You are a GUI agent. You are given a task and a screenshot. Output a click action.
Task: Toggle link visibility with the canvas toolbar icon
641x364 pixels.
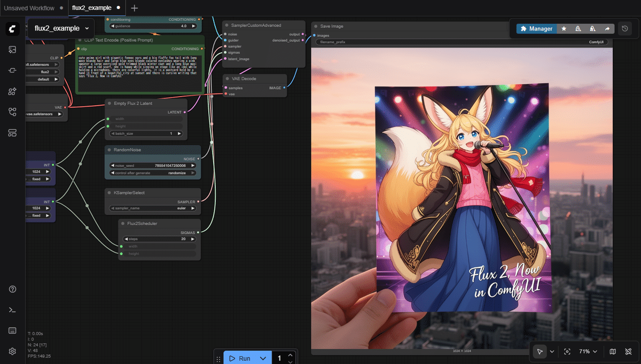(x=629, y=351)
